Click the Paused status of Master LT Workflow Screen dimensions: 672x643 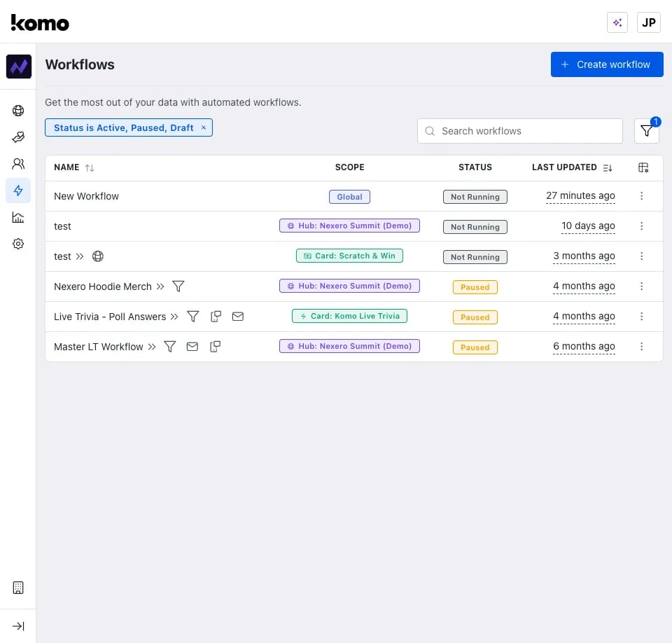point(475,347)
